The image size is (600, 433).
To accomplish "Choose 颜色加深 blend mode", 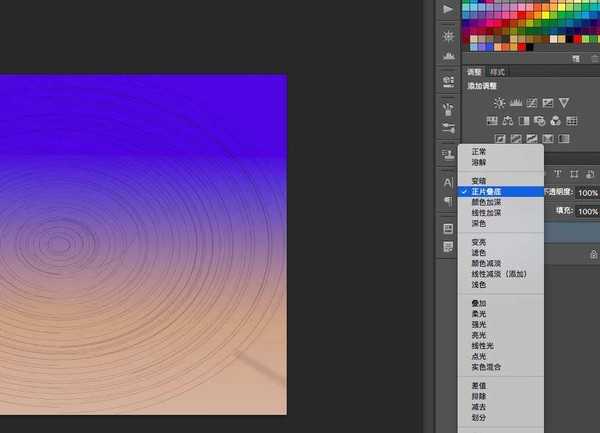I will point(501,202).
